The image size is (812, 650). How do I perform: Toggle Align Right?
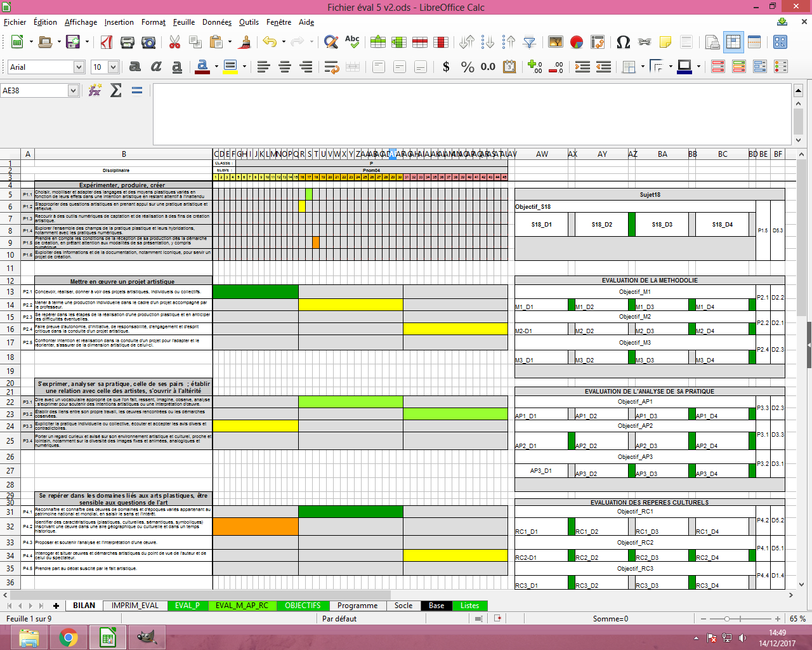[306, 67]
